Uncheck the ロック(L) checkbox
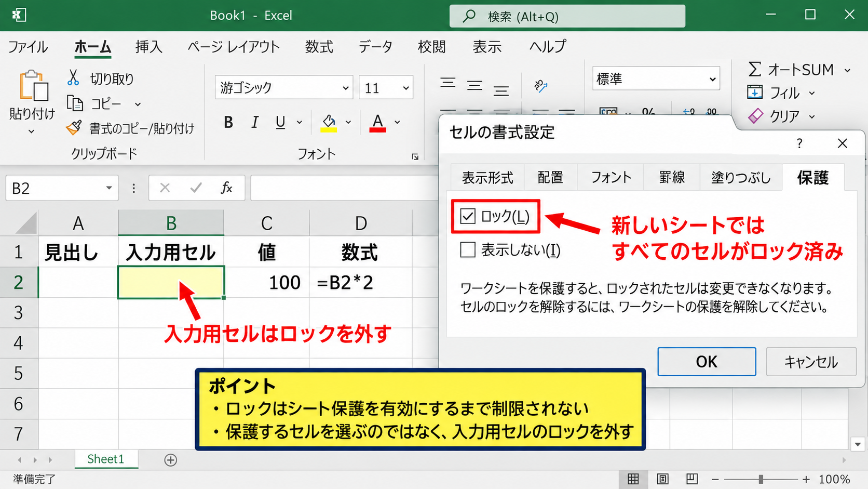Image resolution: width=868 pixels, height=489 pixels. coord(468,216)
